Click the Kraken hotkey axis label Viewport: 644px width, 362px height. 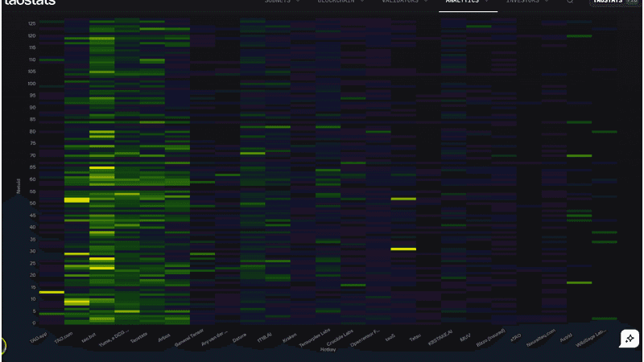tap(290, 338)
